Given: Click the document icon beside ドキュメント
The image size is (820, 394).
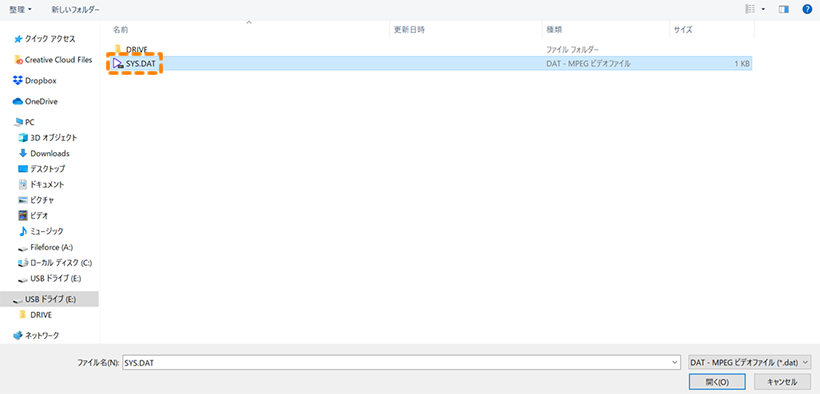Looking at the screenshot, I should (x=22, y=184).
